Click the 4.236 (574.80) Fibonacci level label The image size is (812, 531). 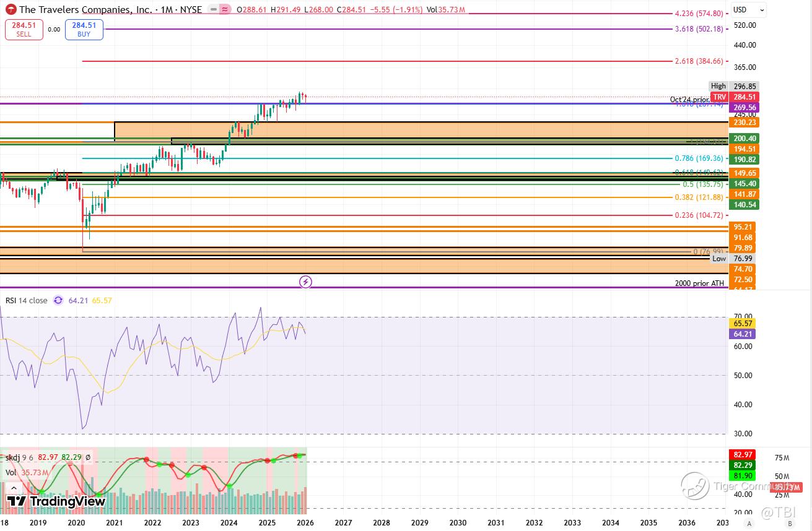point(699,13)
